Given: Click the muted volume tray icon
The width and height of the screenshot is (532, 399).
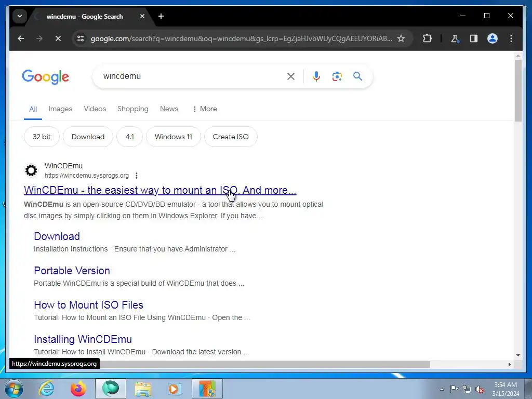Looking at the screenshot, I should click(480, 389).
